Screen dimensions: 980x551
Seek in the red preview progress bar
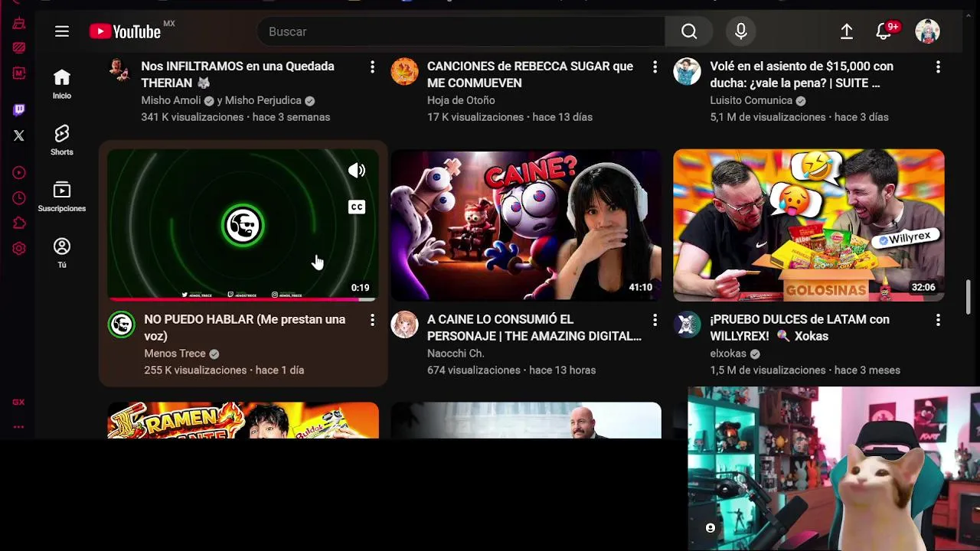pyautogui.click(x=243, y=299)
